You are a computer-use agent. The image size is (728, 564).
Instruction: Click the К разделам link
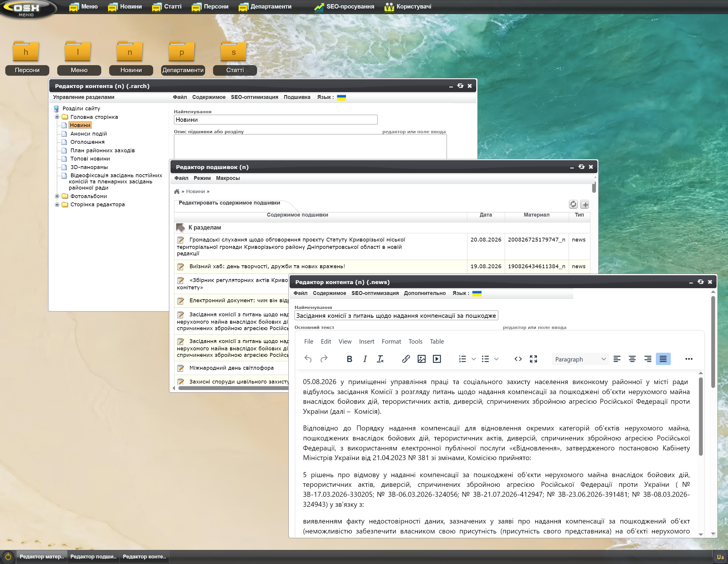coord(205,227)
